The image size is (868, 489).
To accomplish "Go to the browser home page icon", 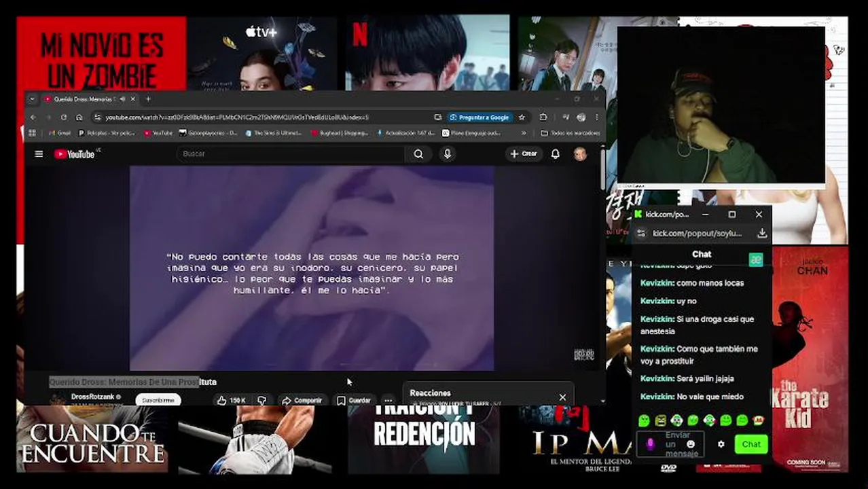I will pos(79,117).
